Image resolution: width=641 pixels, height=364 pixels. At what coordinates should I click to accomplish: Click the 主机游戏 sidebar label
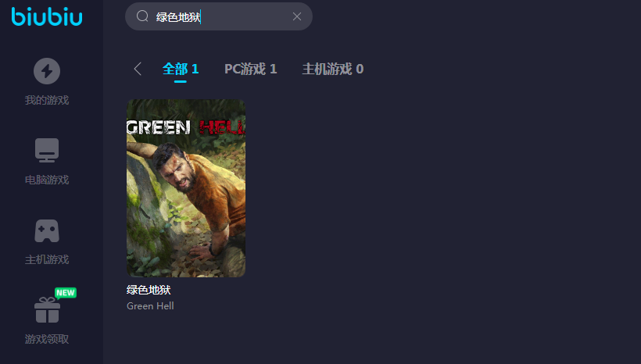[x=47, y=259]
